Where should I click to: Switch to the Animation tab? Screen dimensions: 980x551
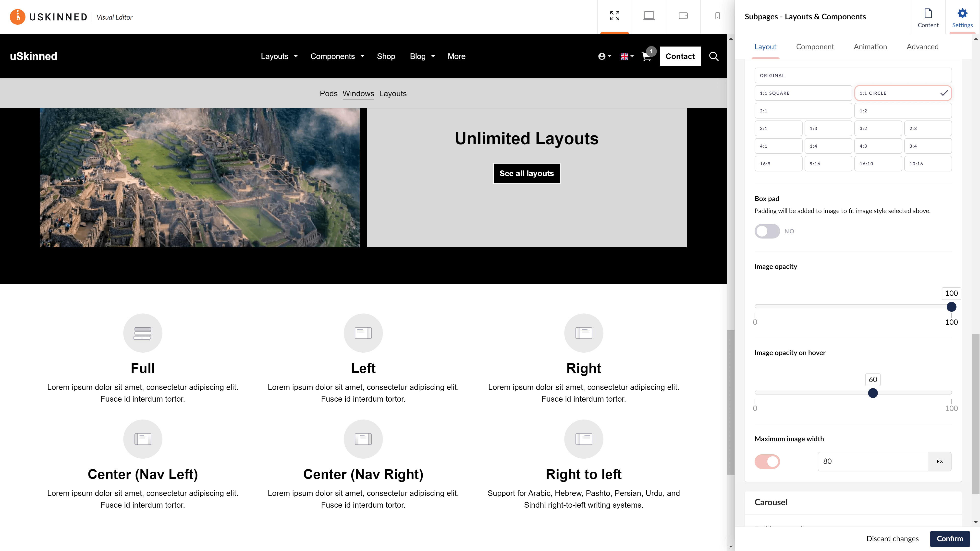coord(870,47)
